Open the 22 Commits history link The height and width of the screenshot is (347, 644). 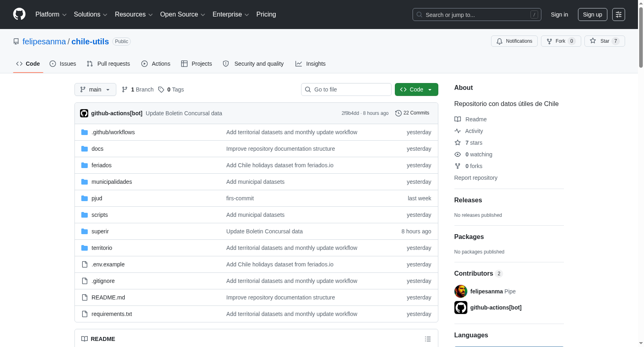[412, 113]
